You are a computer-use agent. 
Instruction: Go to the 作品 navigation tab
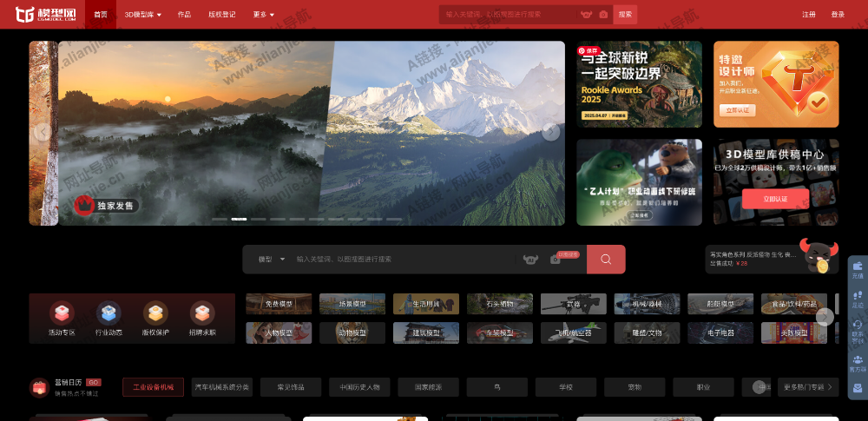click(x=184, y=15)
